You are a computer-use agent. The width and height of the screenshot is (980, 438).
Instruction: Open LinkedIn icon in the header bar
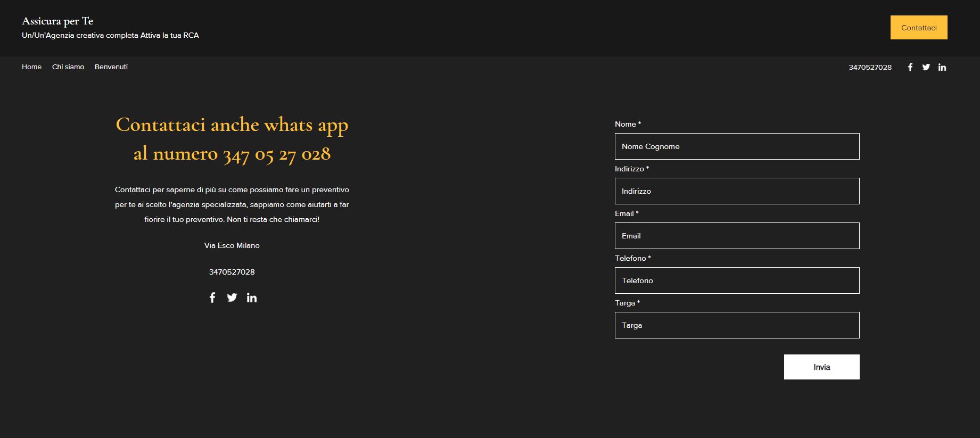pos(942,67)
